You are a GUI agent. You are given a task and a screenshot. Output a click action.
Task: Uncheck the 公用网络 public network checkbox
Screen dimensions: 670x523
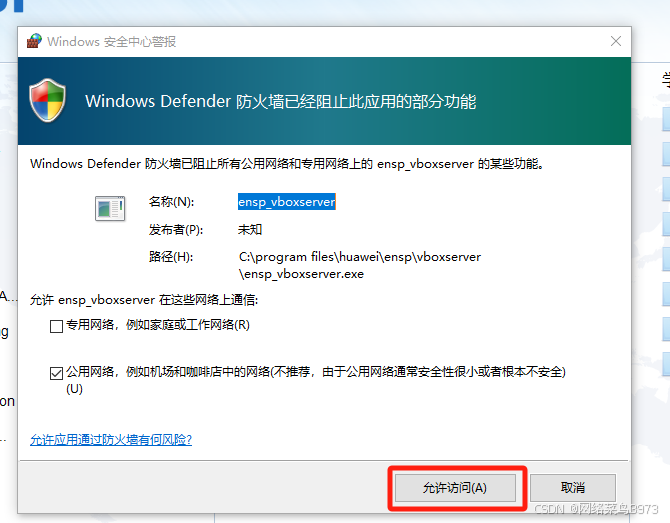tap(56, 373)
